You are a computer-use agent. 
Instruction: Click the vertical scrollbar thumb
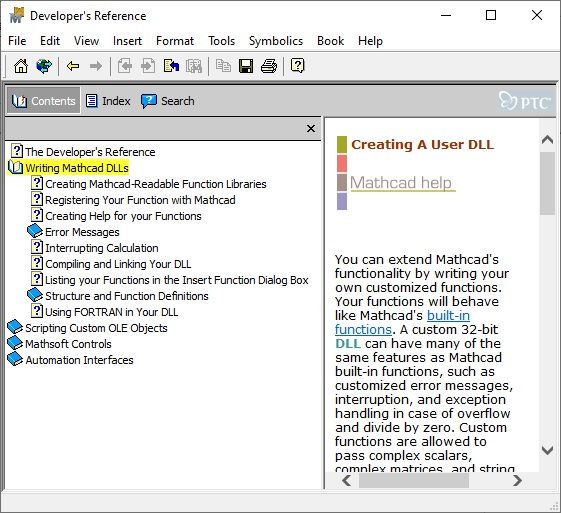click(547, 183)
